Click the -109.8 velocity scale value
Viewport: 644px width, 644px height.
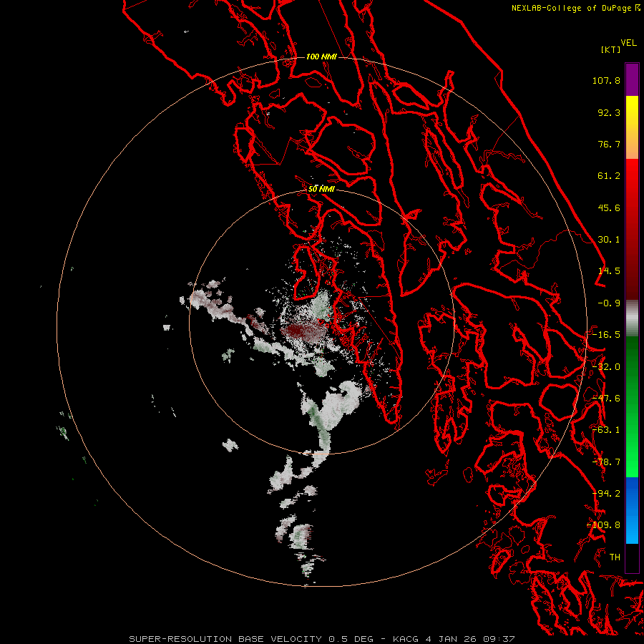[x=604, y=525]
